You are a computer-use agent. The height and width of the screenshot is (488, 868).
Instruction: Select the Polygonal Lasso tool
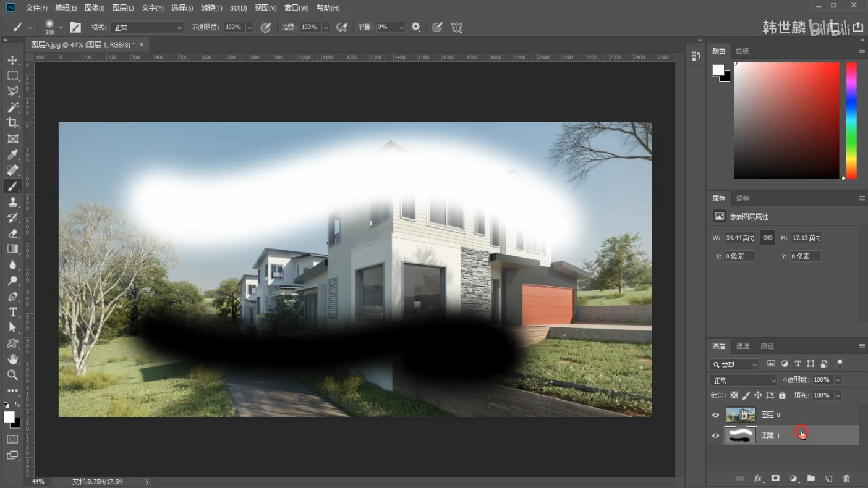point(12,91)
